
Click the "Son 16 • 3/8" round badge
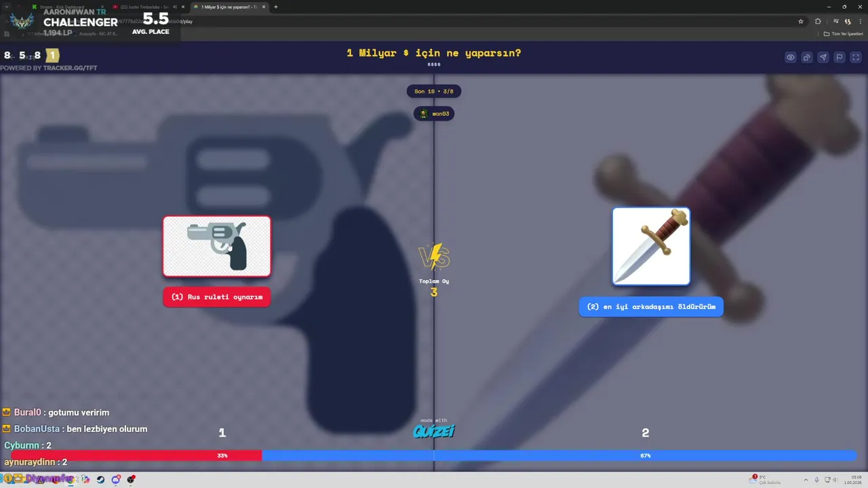click(434, 91)
